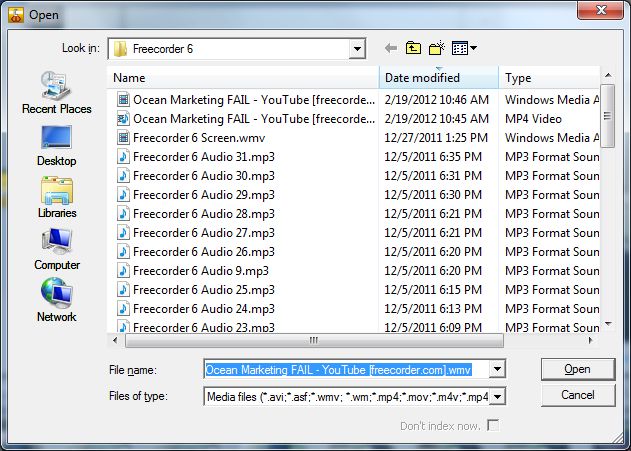The image size is (631, 451).
Task: Click icon of Freecorder 6 Audio 27.mp3
Action: 123,233
